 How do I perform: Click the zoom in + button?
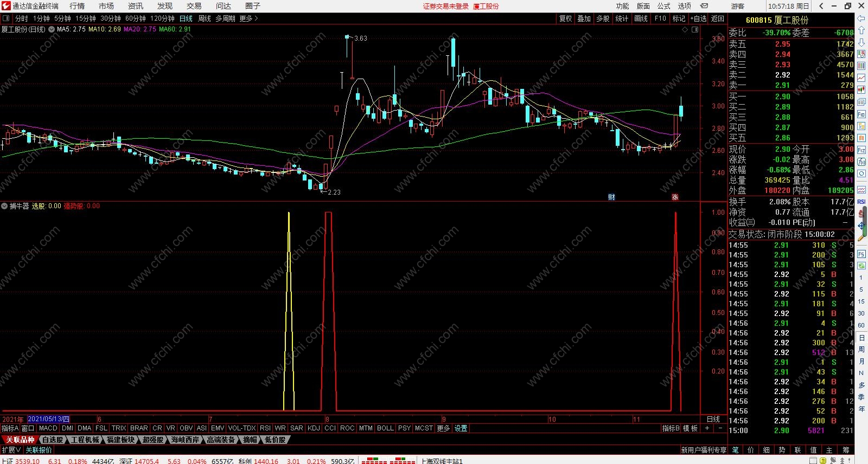707,428
